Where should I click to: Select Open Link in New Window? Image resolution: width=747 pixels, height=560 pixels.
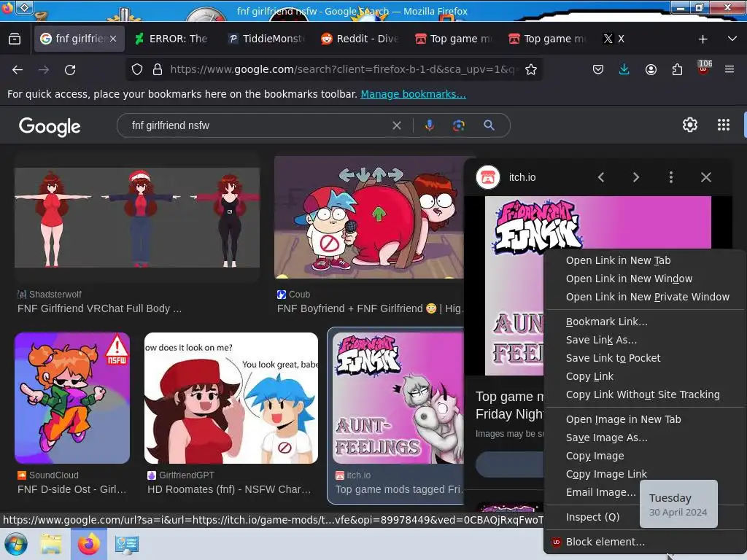[629, 279]
